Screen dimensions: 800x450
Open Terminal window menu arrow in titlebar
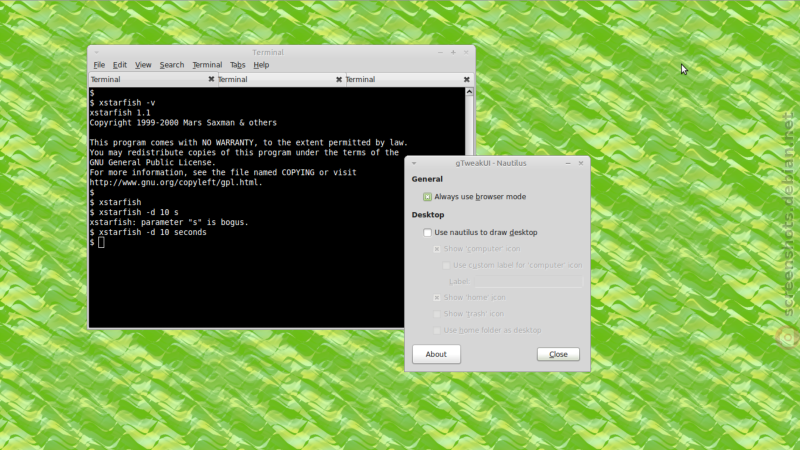pos(96,52)
